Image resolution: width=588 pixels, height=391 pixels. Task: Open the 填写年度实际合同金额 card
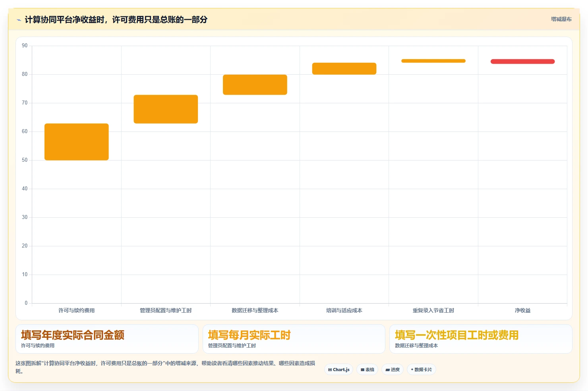tap(107, 339)
